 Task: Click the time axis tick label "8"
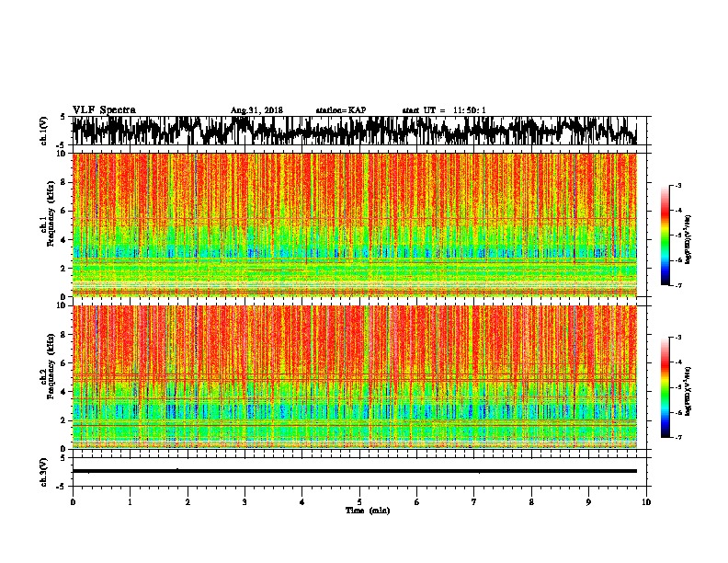[531, 502]
